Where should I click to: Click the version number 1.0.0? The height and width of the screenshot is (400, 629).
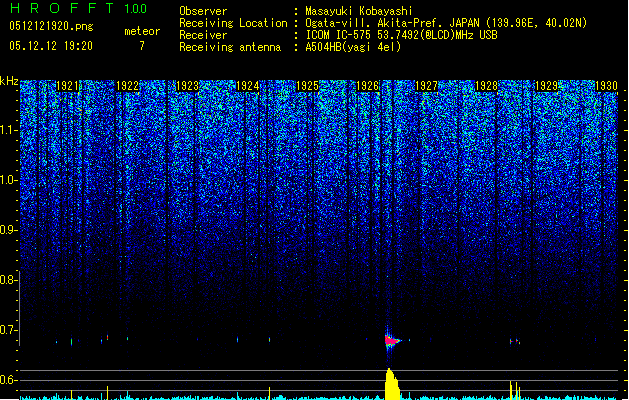136,9
